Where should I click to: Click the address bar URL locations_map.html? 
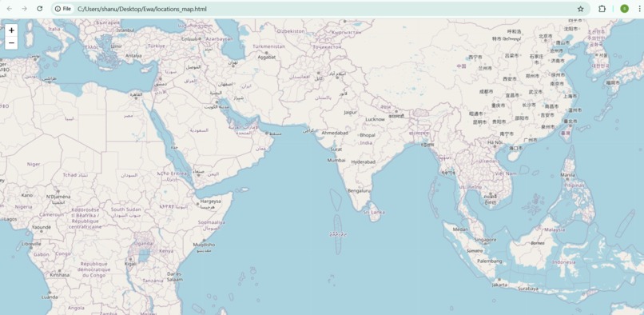[x=141, y=9]
